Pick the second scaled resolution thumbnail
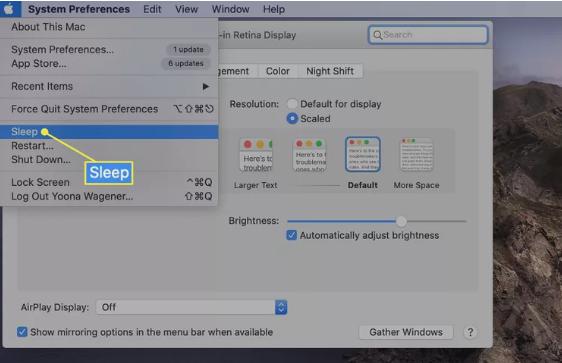 coord(310,155)
